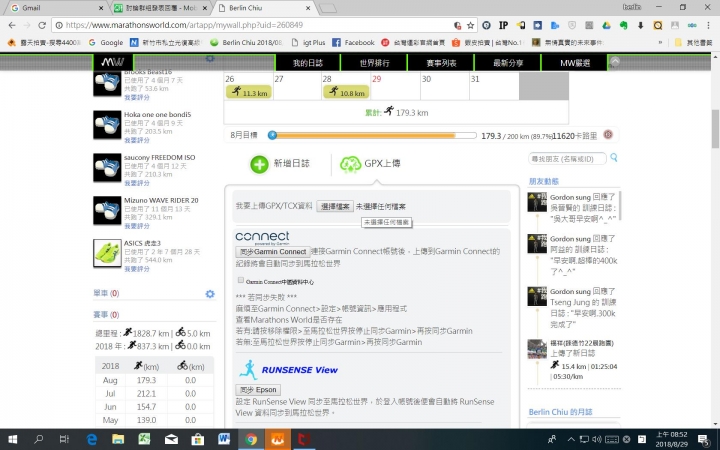This screenshot has width=720, height=450.
Task: Bookmark this page with the star icon
Action: click(x=470, y=25)
